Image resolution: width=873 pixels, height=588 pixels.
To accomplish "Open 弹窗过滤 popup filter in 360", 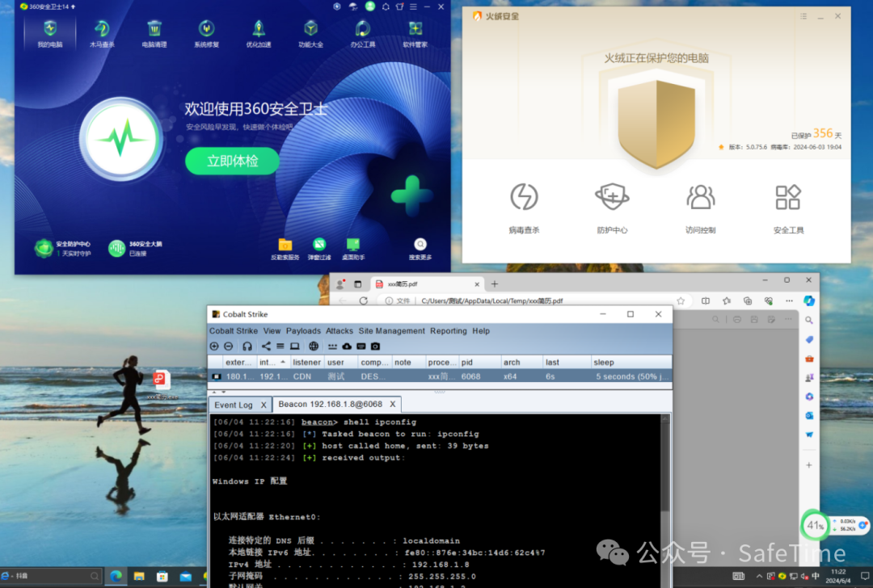I will point(319,249).
